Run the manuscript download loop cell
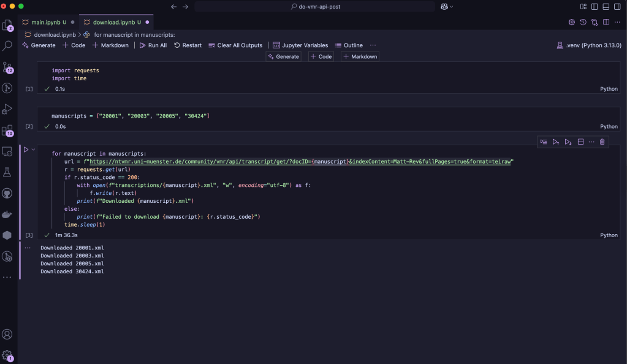This screenshot has width=627, height=364. [x=26, y=150]
